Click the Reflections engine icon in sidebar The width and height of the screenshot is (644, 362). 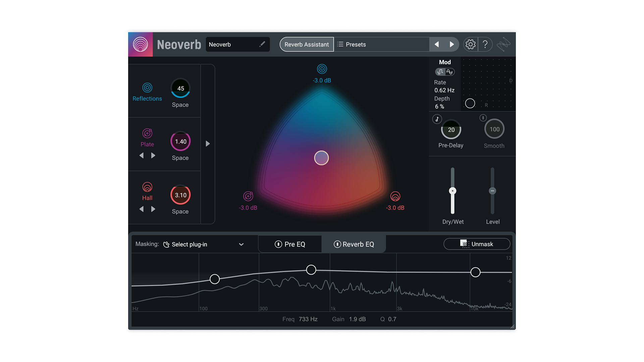(147, 87)
